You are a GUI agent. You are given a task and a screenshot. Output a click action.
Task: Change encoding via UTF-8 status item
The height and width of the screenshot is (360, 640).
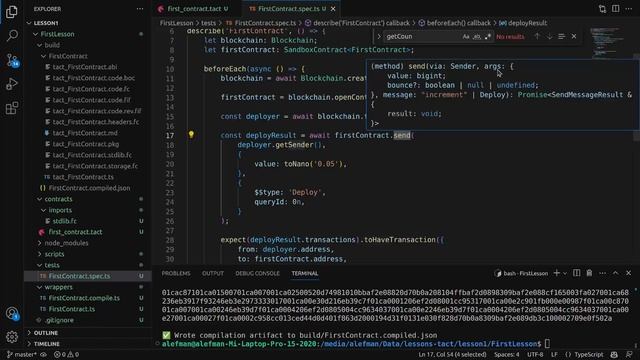coord(535,355)
